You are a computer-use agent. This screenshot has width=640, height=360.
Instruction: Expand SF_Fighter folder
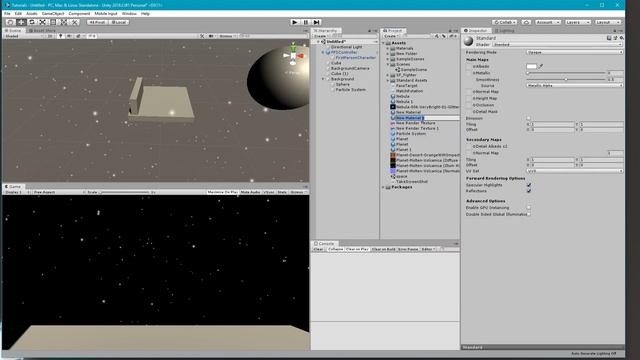388,75
